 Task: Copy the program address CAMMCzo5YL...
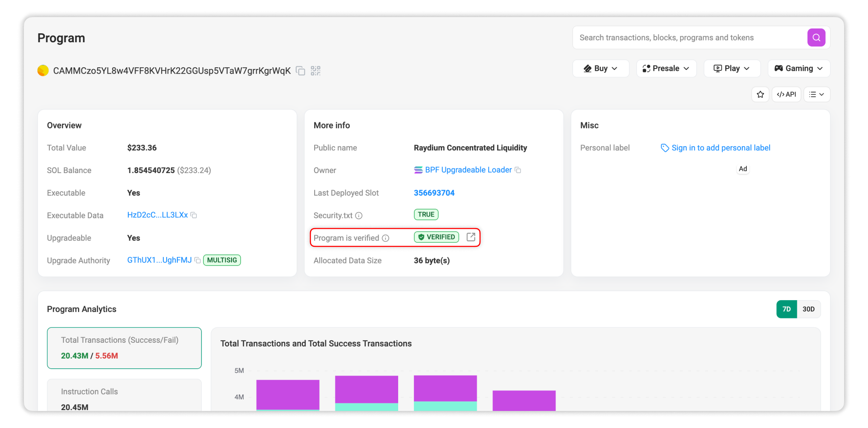(301, 71)
